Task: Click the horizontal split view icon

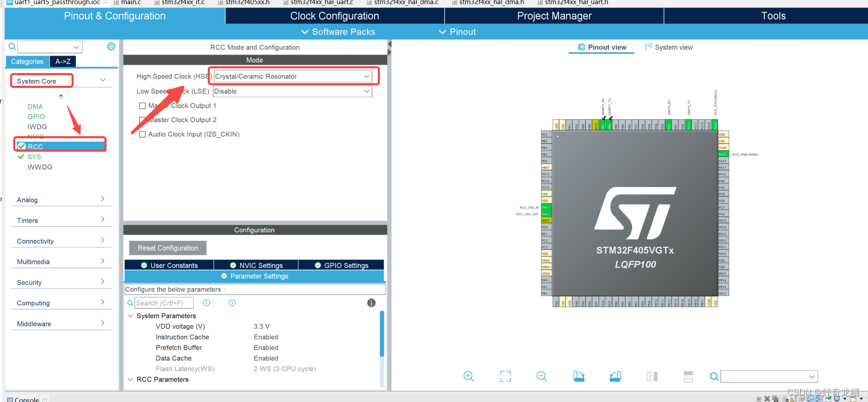Action: coord(688,377)
